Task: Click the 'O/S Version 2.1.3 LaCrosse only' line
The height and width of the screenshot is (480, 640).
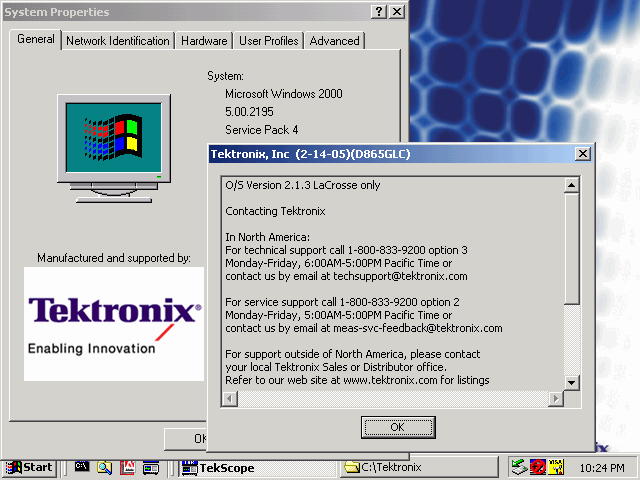Action: pos(302,185)
